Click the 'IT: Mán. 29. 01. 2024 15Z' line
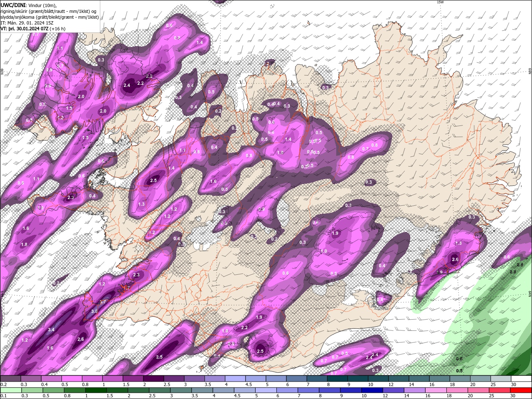The width and height of the screenshot is (532, 399). pos(28,23)
